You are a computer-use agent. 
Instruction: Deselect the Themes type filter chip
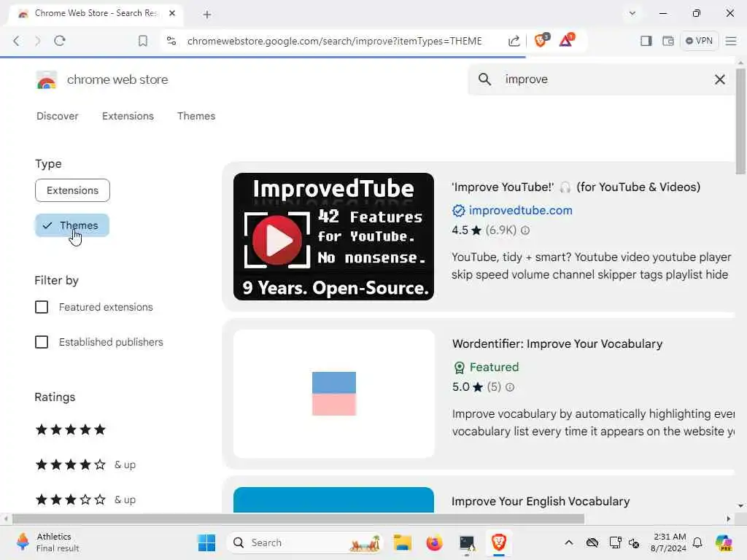tap(72, 225)
